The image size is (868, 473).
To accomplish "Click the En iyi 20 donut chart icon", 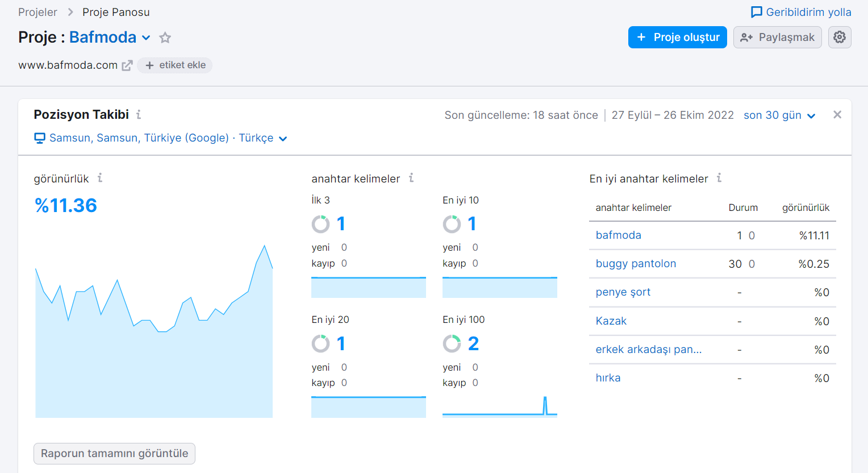I will (x=320, y=343).
